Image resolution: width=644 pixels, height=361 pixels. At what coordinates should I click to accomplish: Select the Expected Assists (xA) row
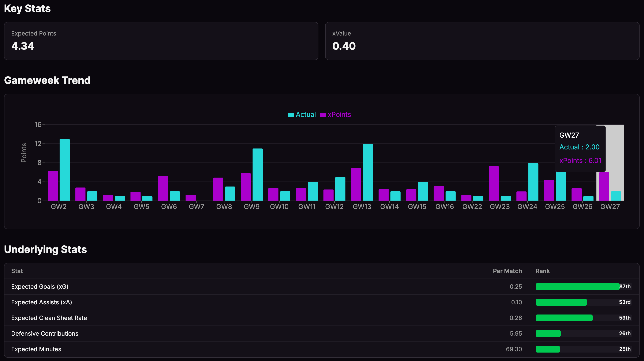point(41,302)
